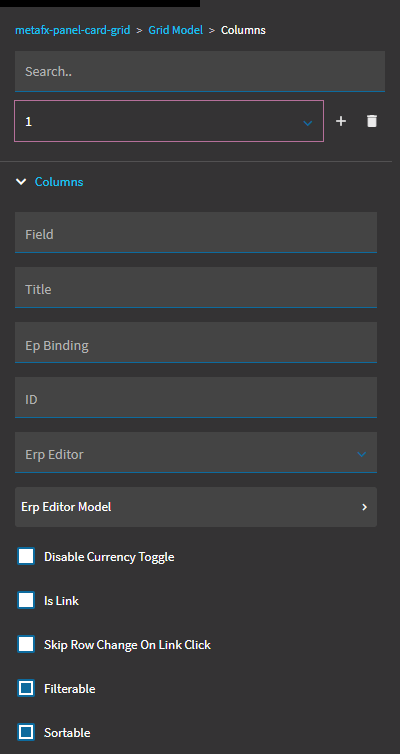This screenshot has height=754, width=400.
Task: Click into the Field input
Action: (x=196, y=232)
